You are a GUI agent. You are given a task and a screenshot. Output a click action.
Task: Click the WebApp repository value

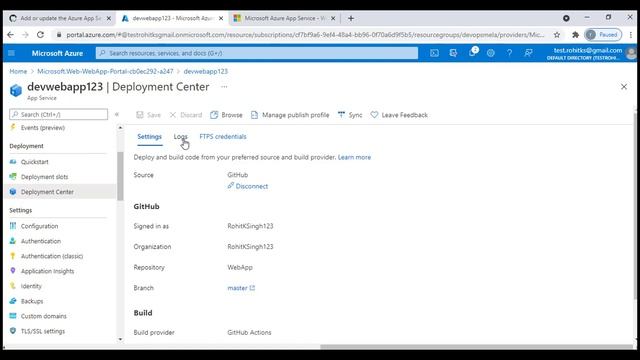(240, 267)
